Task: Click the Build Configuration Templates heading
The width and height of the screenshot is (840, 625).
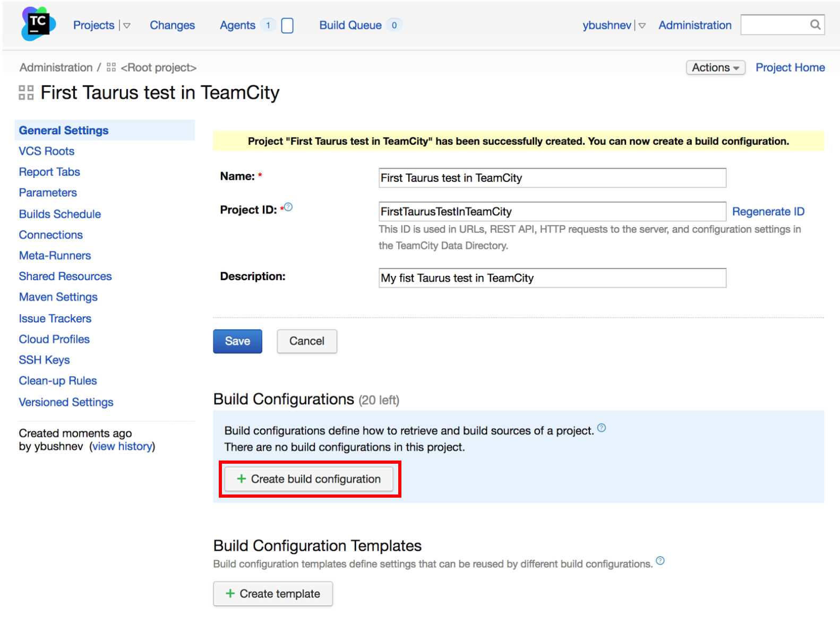Action: click(x=317, y=545)
